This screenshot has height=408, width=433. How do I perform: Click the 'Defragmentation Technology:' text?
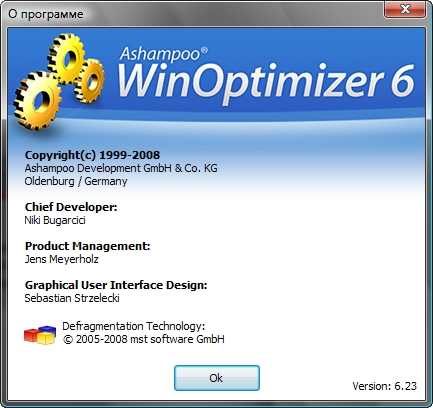[x=134, y=326]
